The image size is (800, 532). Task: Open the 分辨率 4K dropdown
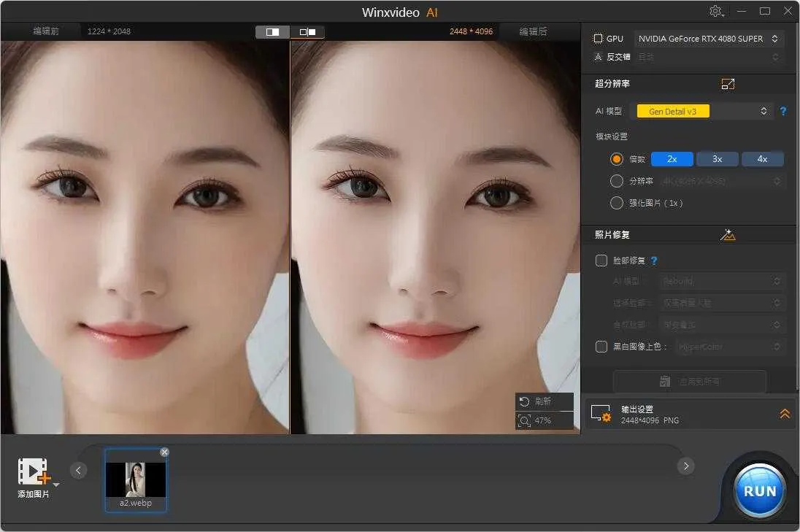(x=721, y=181)
